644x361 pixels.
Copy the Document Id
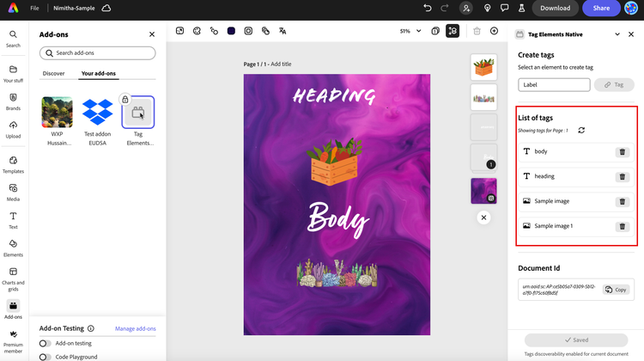[616, 290]
